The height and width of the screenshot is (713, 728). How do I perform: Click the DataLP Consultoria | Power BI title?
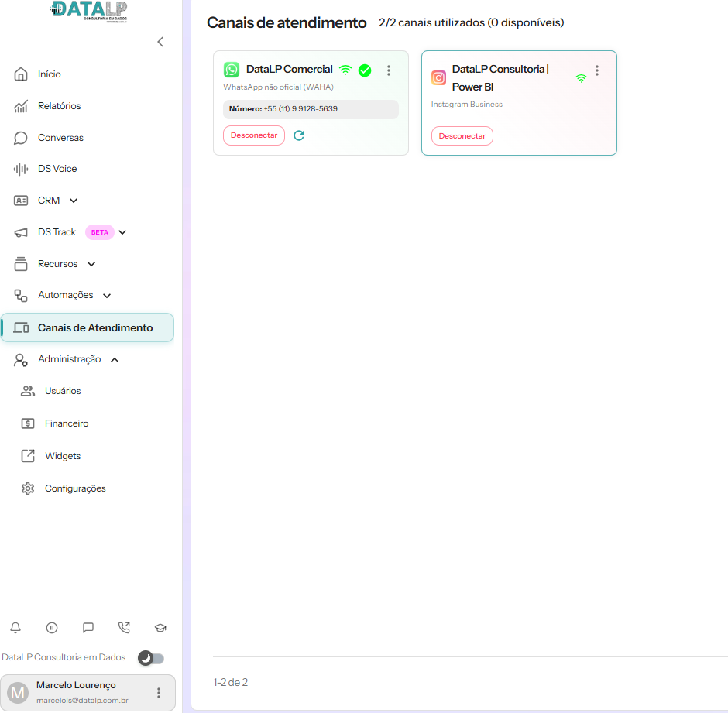(x=500, y=78)
